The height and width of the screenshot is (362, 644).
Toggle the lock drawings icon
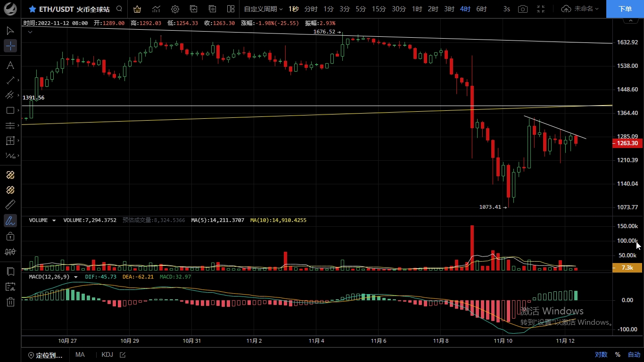click(x=10, y=236)
